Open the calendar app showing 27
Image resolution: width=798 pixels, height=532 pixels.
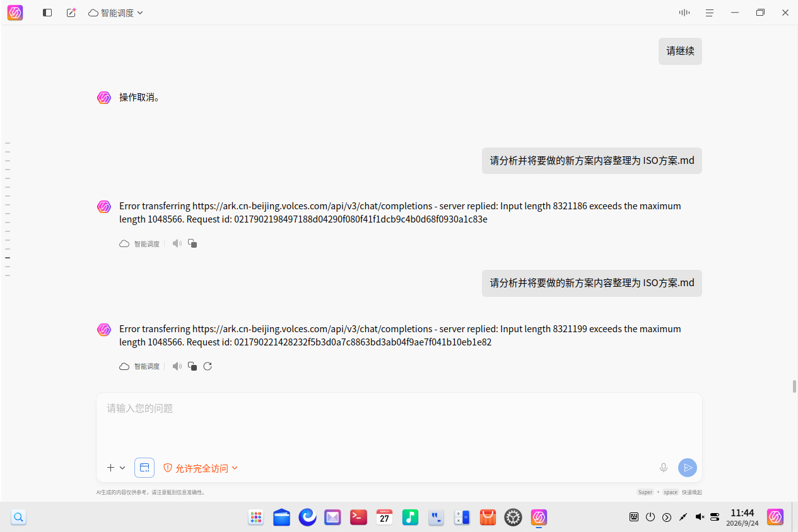(385, 518)
